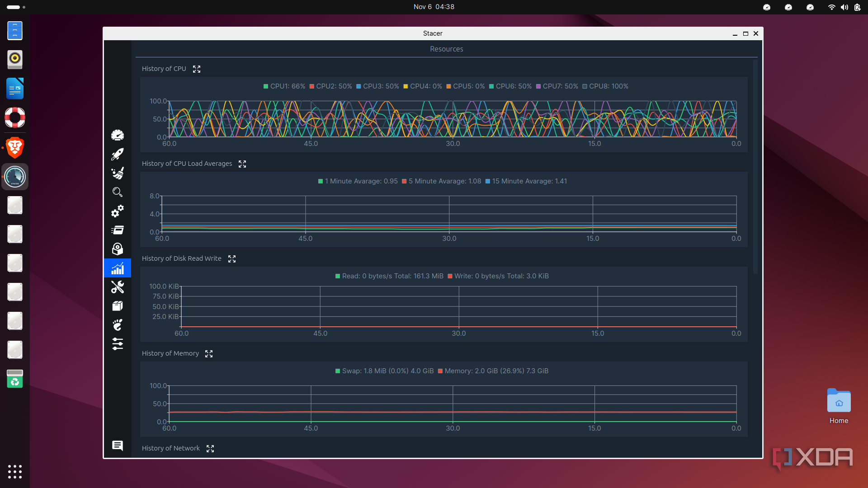Open Startup Apps rocket icon
Screen dimensions: 868x488
(118, 154)
